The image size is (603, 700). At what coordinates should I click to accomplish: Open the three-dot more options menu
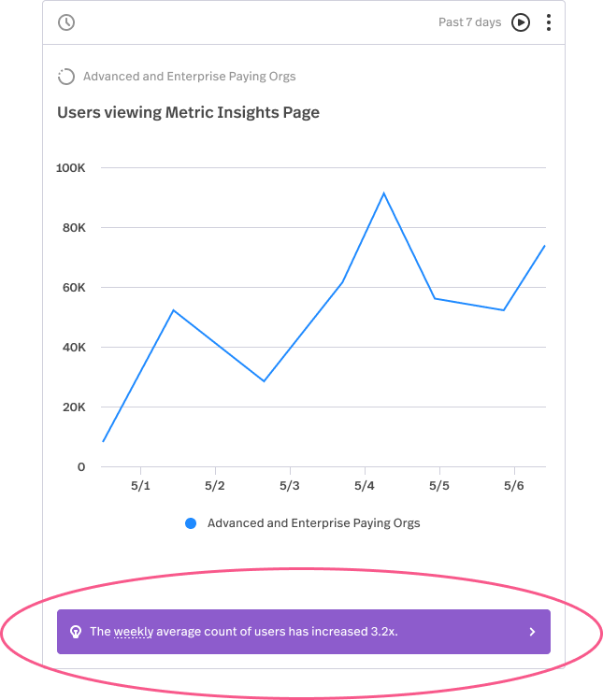(549, 22)
